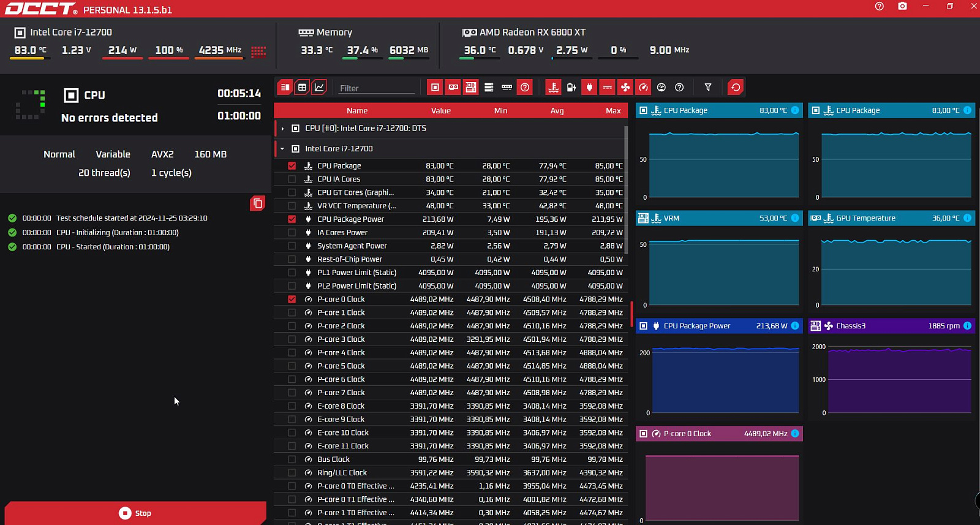Toggle the motherboard hardware filter icon

(471, 88)
